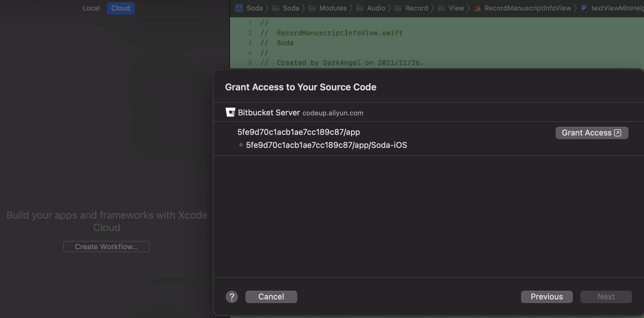The width and height of the screenshot is (644, 318).
Task: Select the Cloud tab
Action: [121, 8]
